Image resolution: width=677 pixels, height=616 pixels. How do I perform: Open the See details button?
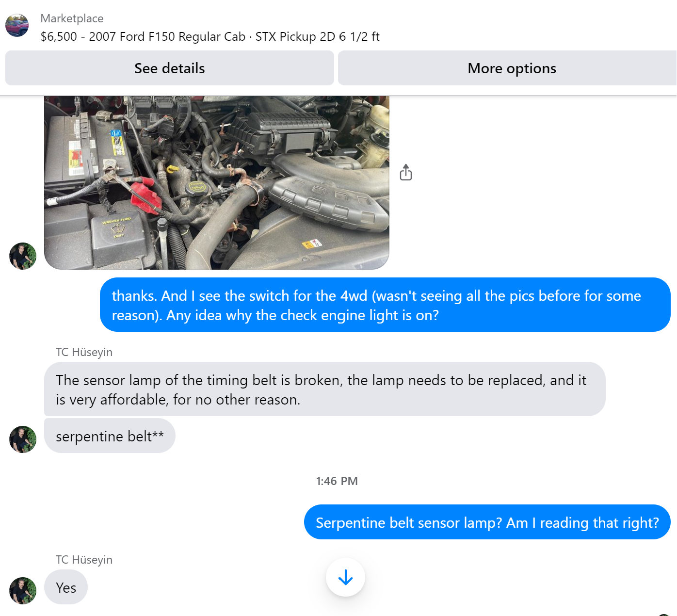169,68
